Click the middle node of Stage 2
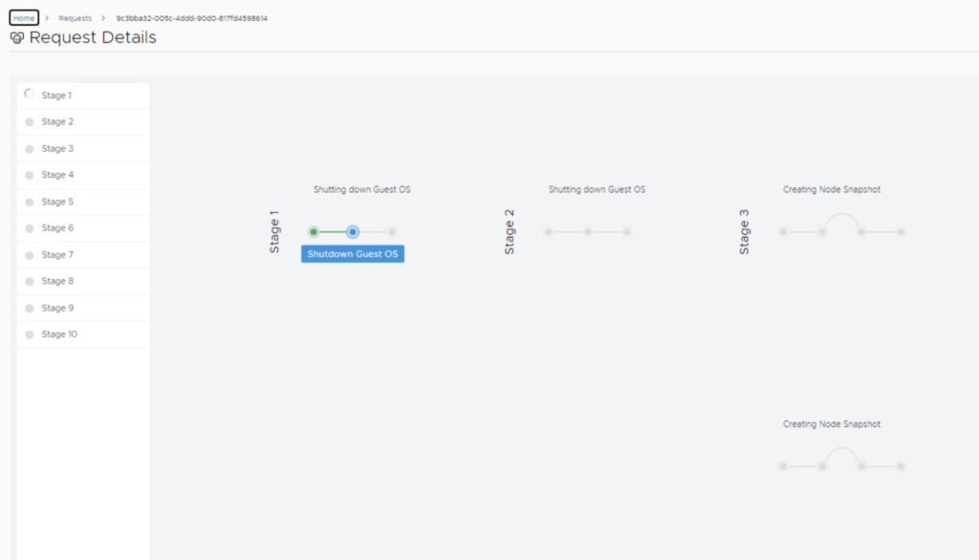The height and width of the screenshot is (560, 979). [x=588, y=231]
